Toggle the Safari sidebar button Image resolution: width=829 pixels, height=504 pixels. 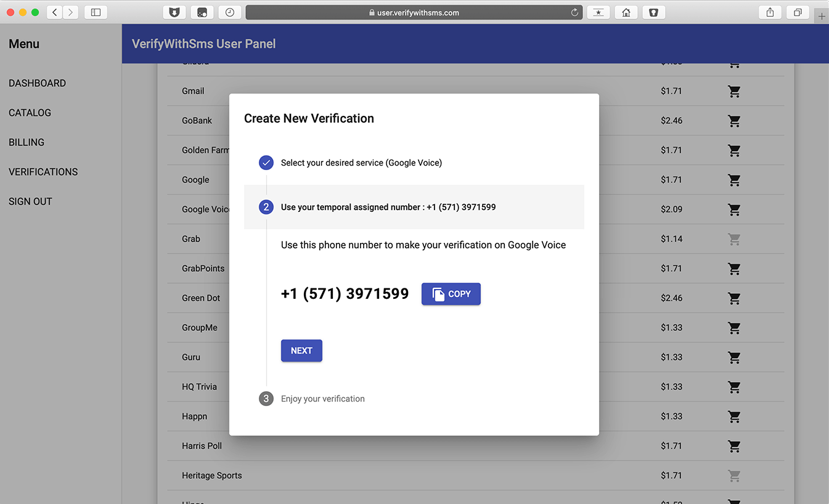(x=96, y=12)
